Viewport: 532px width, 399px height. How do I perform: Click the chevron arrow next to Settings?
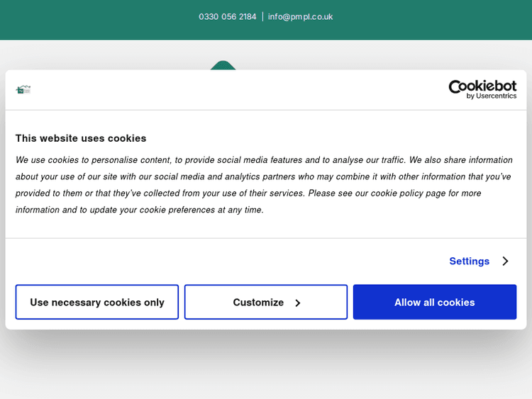pos(505,261)
